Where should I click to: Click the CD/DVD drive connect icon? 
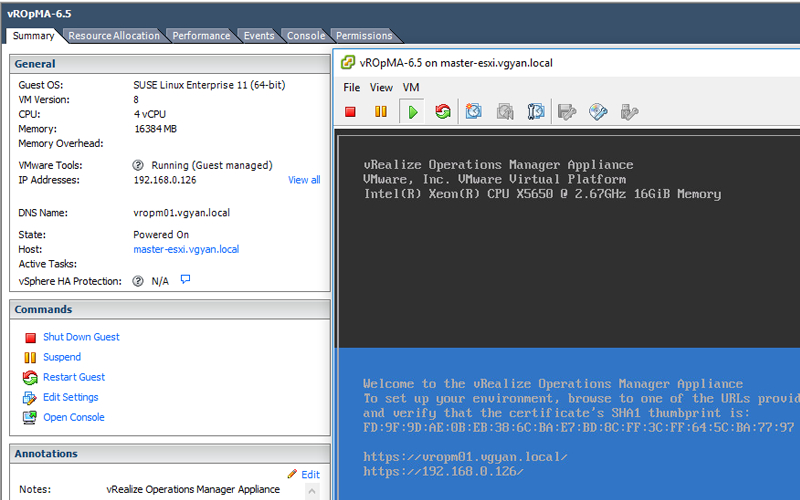[598, 112]
